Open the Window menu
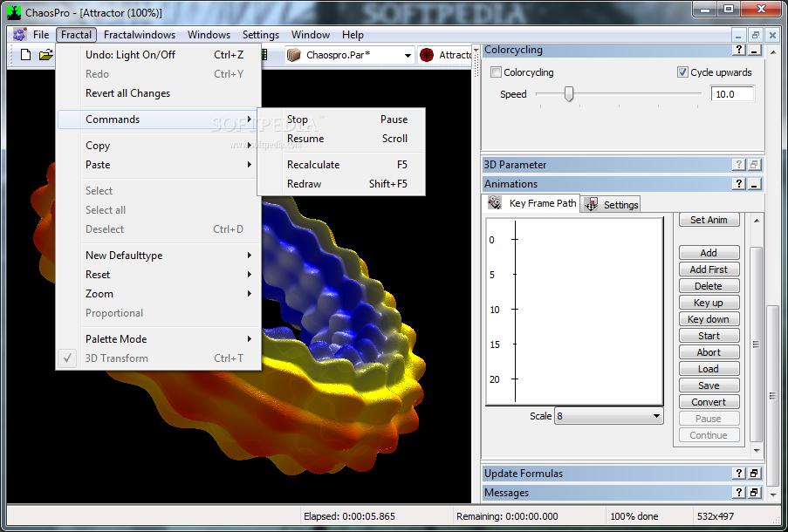 [310, 35]
